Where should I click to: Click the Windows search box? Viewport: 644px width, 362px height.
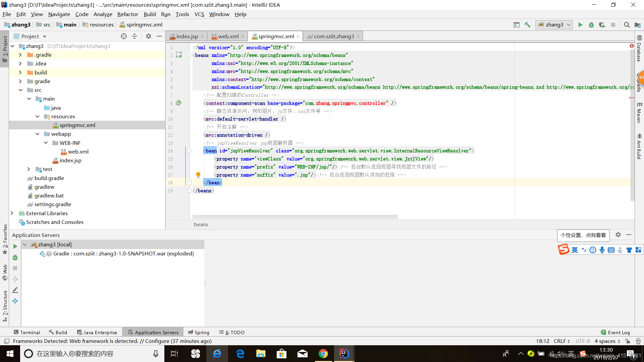coord(92,354)
